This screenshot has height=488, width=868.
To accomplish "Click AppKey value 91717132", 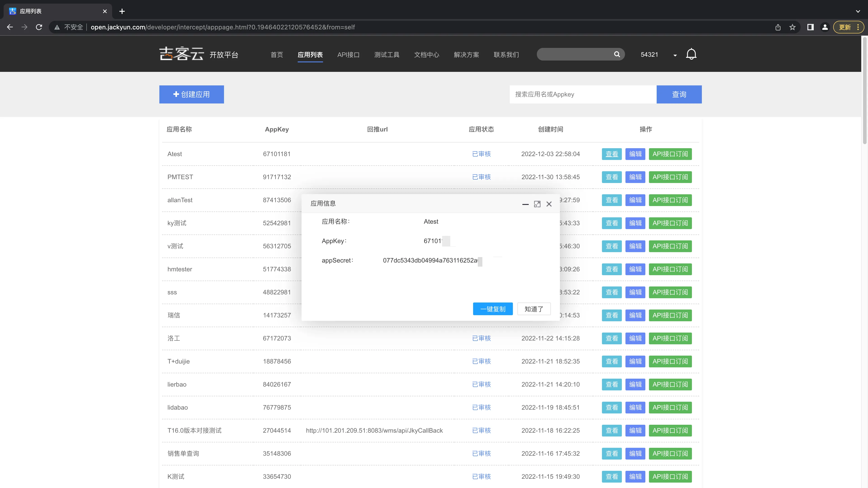I will point(277,177).
